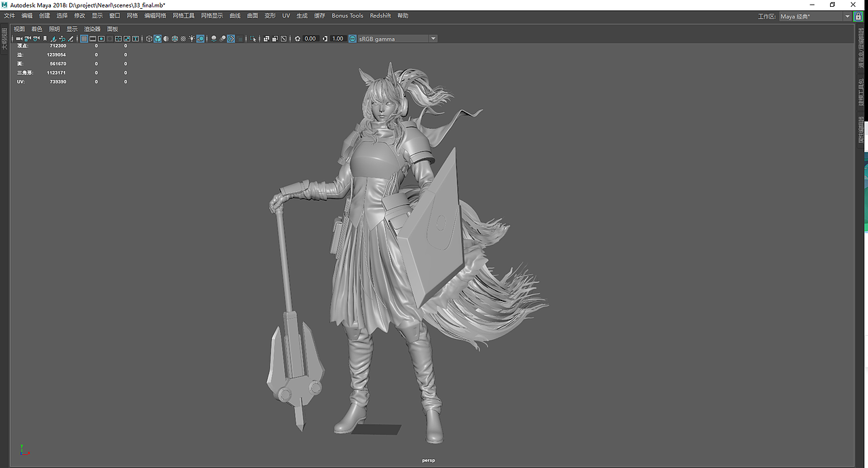Toggle the Gate Mask icon

tap(110, 39)
